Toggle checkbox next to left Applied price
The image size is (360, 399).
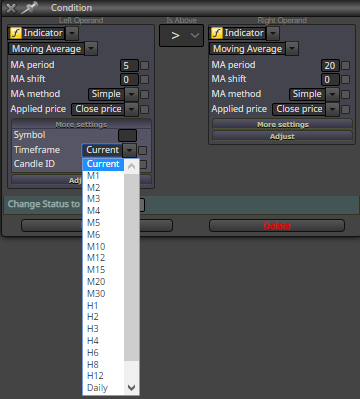point(144,109)
